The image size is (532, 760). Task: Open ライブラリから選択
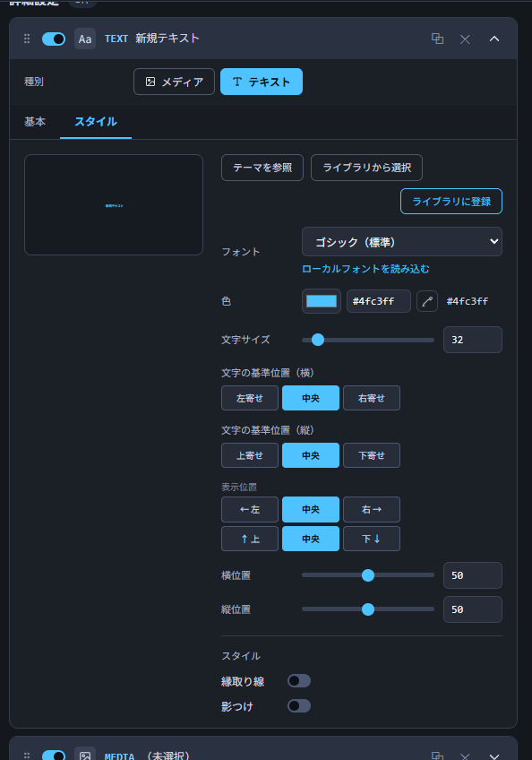(367, 168)
